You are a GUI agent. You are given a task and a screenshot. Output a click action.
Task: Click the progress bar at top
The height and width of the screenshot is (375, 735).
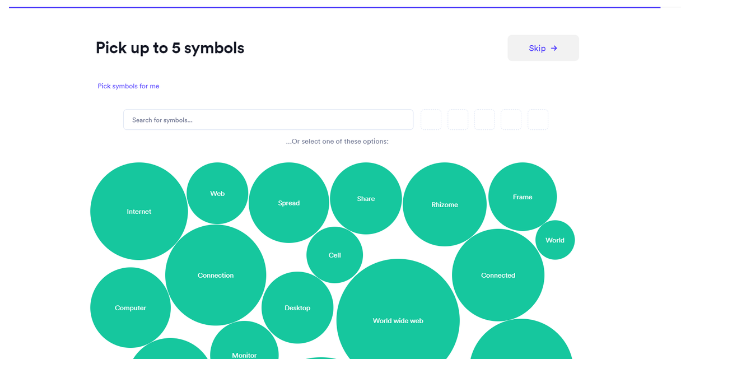coord(345,8)
